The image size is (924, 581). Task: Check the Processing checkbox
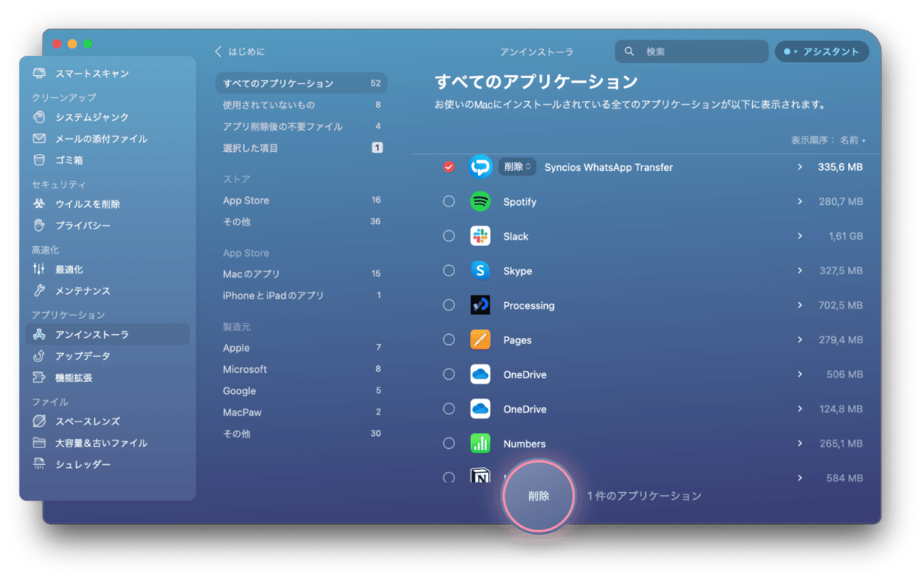tap(449, 305)
